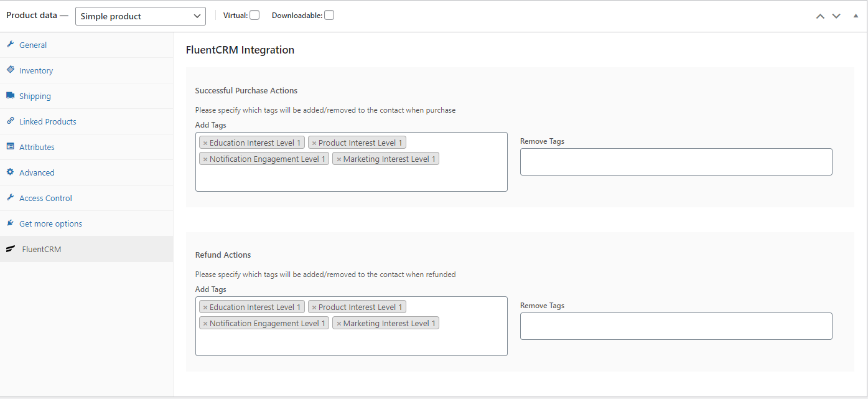
Task: Remove Education Interest Level 1 from purchase tags
Action: click(205, 143)
